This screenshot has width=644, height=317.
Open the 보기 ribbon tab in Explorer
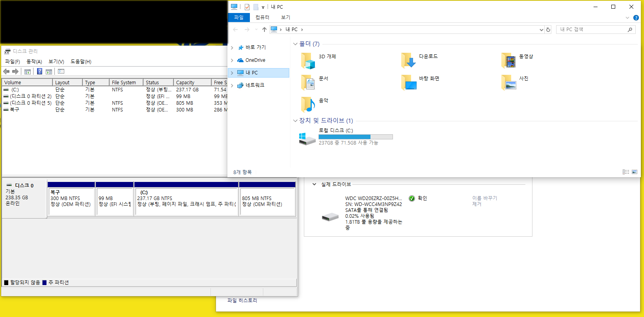(x=286, y=17)
